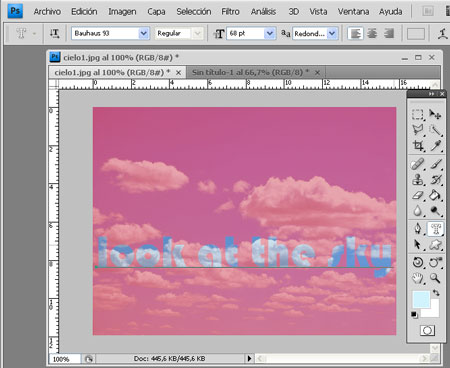Toggle Quick Mask mode
450x368 pixels.
(x=427, y=331)
